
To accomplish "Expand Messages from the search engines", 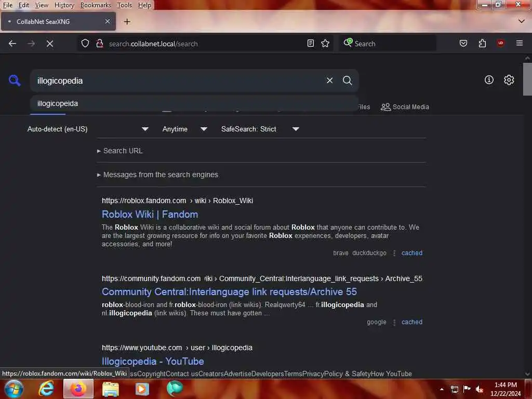I will 158,175.
